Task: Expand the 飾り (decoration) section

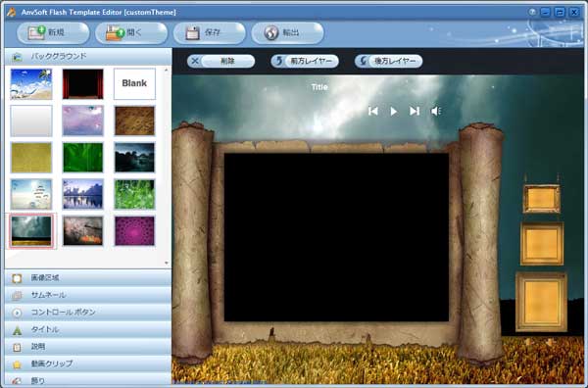Action: click(88, 379)
